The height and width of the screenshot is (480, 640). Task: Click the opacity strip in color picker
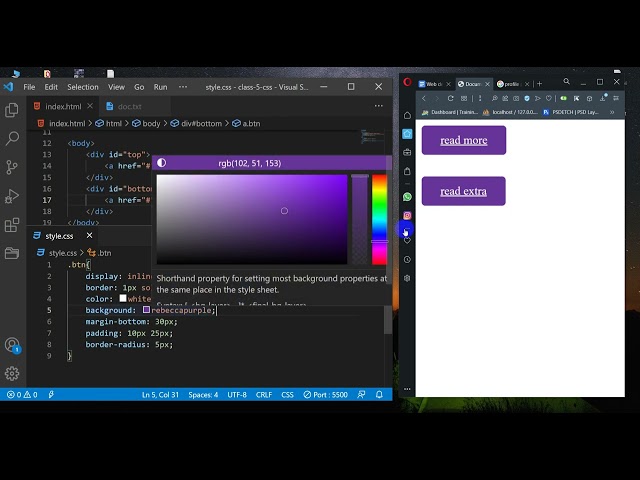360,220
